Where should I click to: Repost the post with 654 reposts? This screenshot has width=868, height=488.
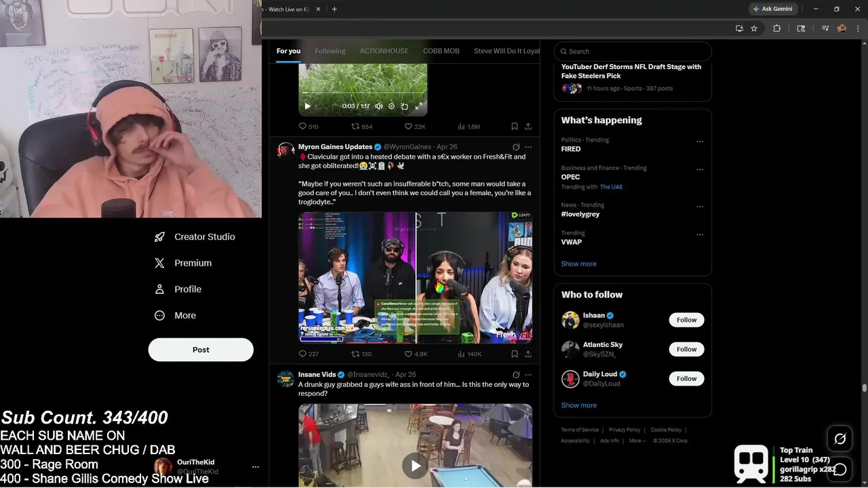tap(361, 127)
